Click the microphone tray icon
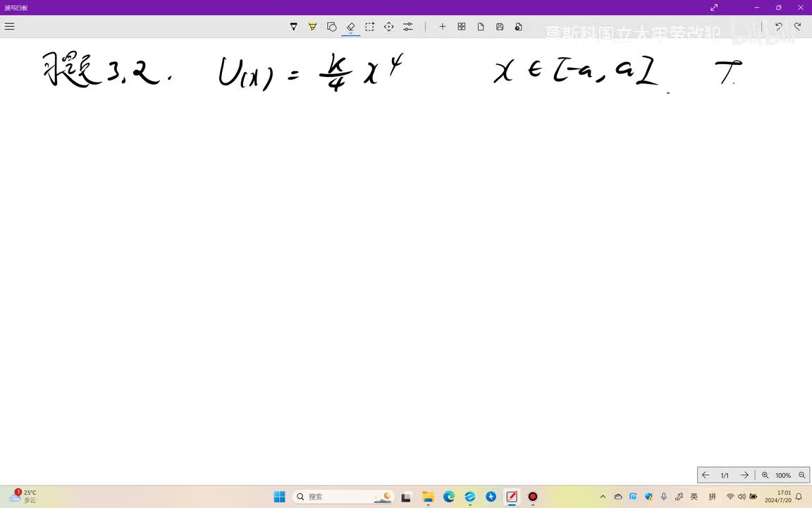This screenshot has width=812, height=508. (x=664, y=497)
